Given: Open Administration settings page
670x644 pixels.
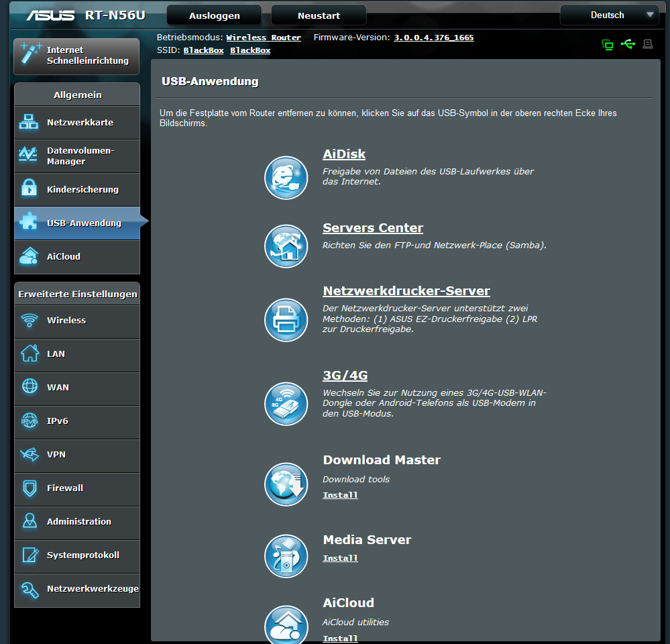Looking at the screenshot, I should coord(77,523).
